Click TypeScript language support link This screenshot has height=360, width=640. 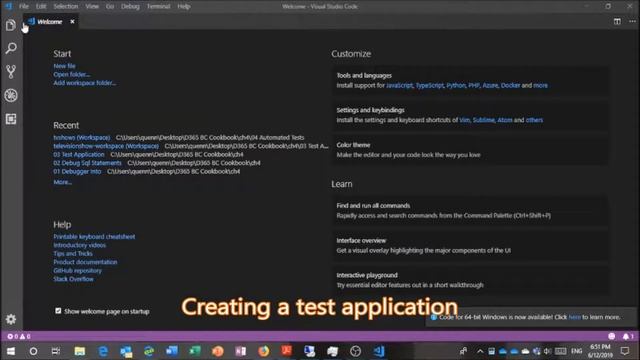(x=429, y=85)
